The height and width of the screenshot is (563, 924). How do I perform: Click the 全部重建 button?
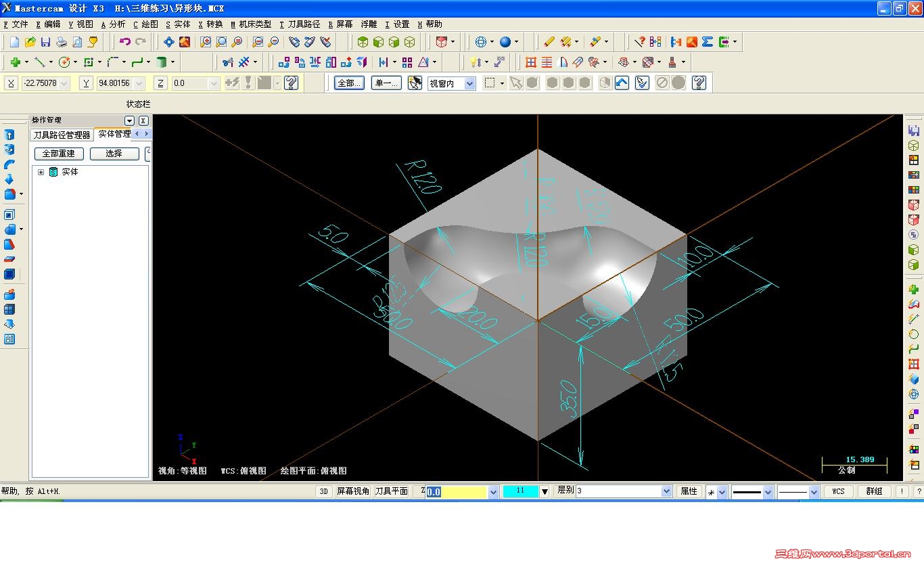(x=59, y=154)
